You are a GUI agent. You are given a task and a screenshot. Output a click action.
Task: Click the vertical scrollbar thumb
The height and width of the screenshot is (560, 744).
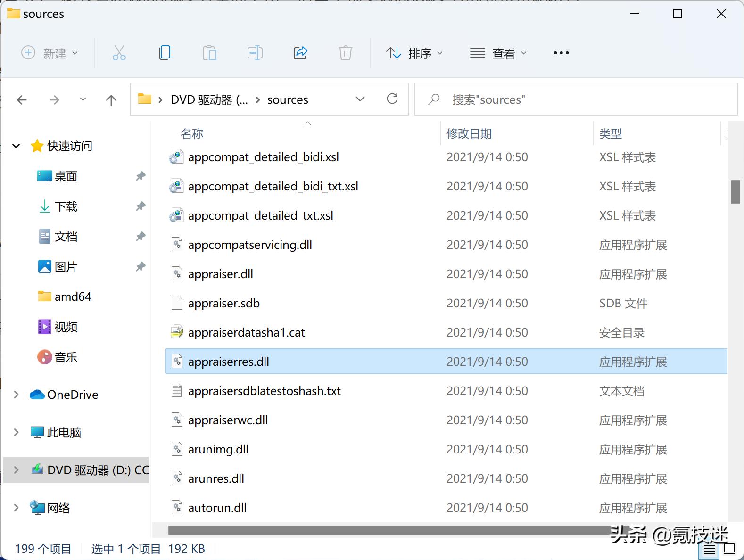point(736,191)
